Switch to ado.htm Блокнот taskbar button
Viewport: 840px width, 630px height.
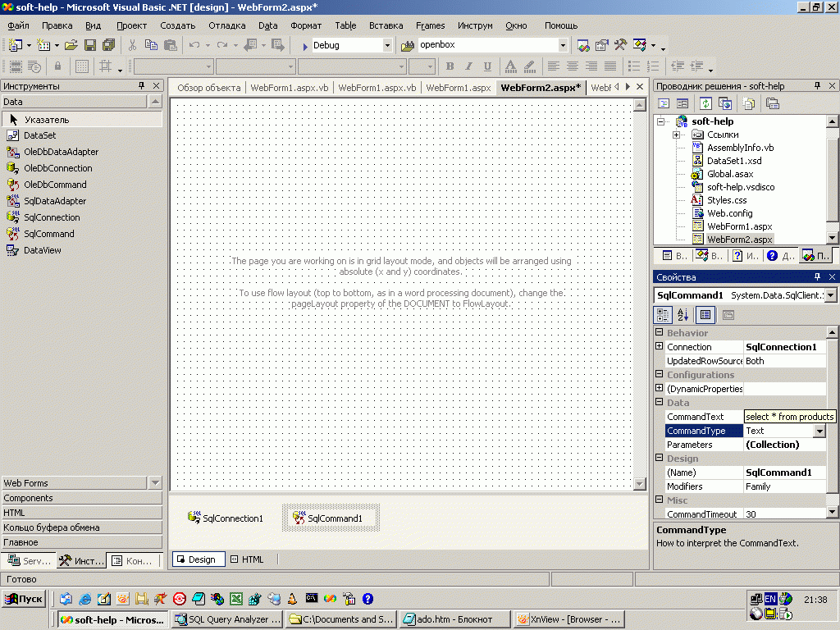pos(454,619)
